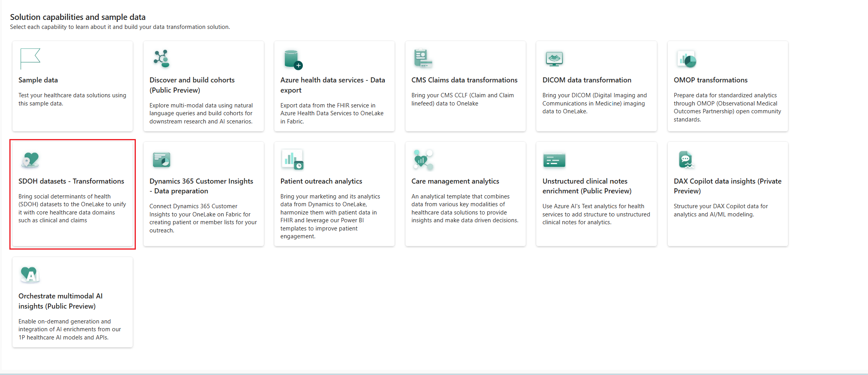Click the Orchestrate multimodal AI heart icon
This screenshot has width=868, height=375.
click(30, 275)
